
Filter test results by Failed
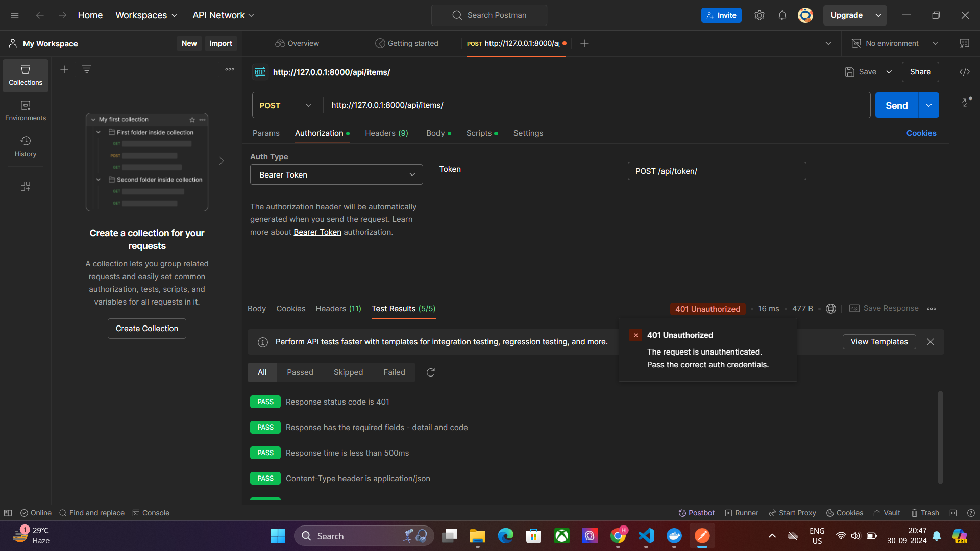pos(394,372)
